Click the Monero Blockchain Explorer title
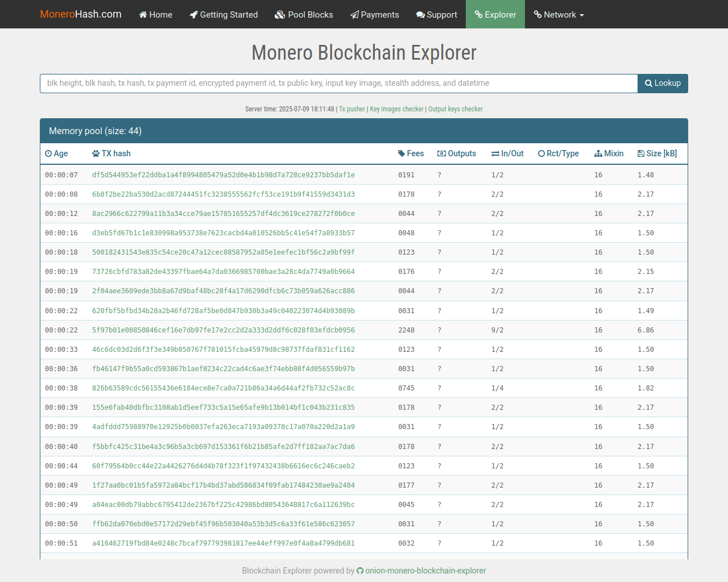 [364, 53]
